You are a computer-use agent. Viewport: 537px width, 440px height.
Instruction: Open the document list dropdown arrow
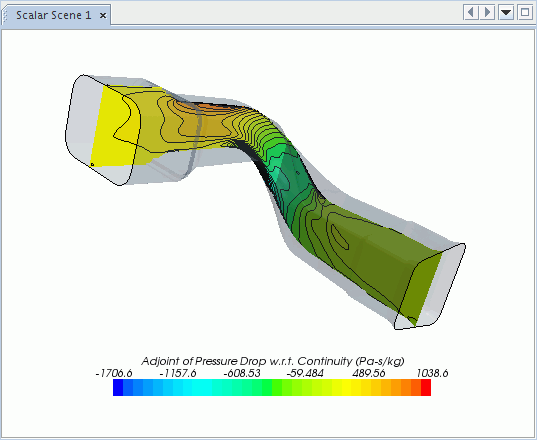(x=506, y=13)
